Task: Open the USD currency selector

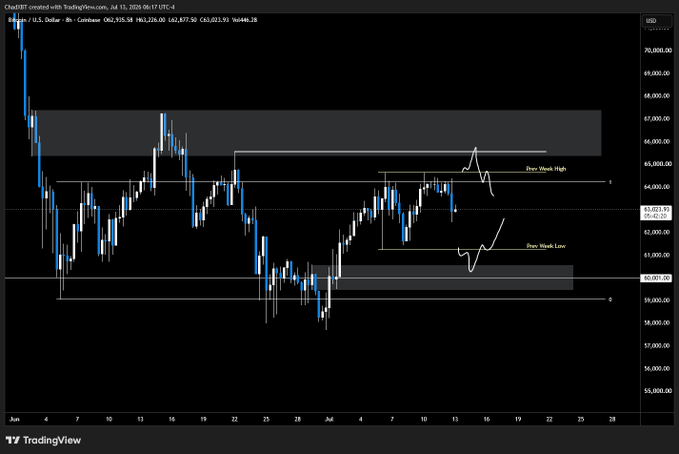Action: (x=657, y=20)
